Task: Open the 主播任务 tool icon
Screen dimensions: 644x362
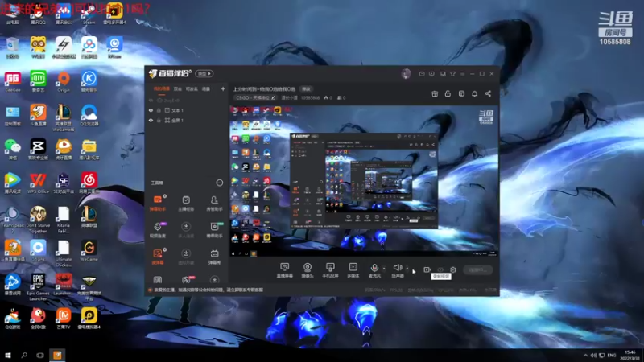Action: point(186,203)
